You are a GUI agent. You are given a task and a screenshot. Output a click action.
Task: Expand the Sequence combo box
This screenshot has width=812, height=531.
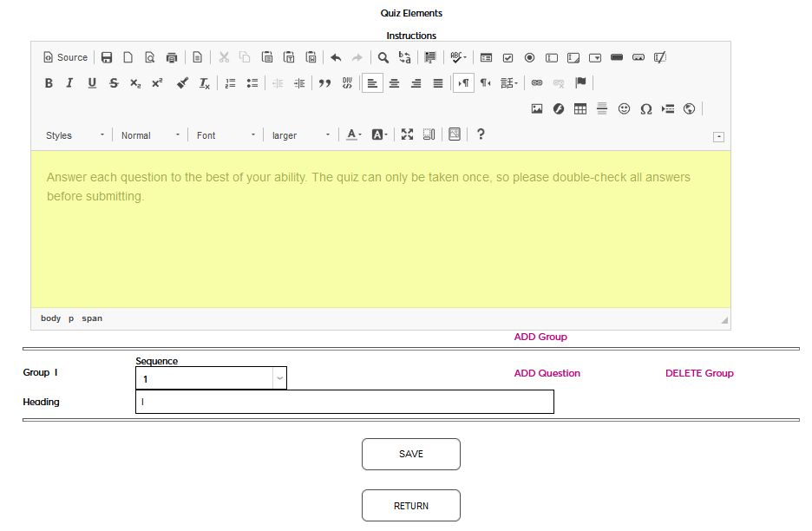279,378
